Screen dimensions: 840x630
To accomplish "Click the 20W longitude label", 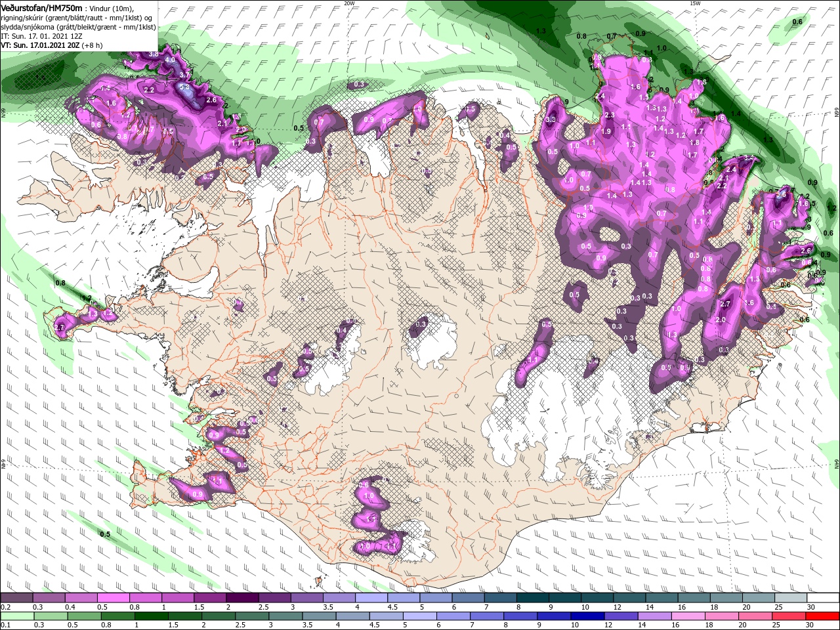I will click(349, 3).
